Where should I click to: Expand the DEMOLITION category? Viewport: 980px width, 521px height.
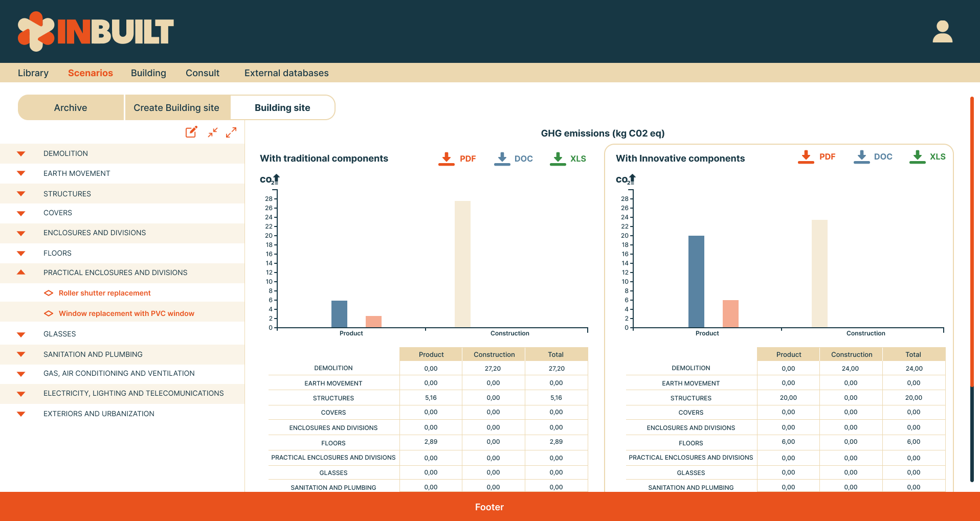click(x=21, y=153)
